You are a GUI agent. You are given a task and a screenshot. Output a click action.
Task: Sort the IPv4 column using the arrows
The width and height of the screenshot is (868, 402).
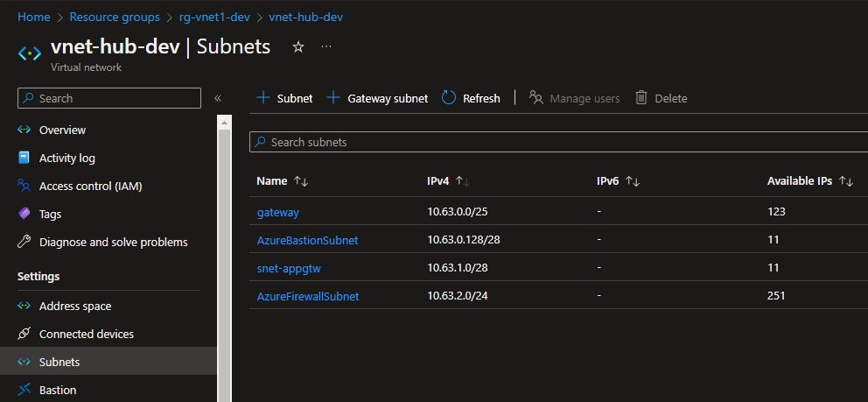(x=462, y=181)
